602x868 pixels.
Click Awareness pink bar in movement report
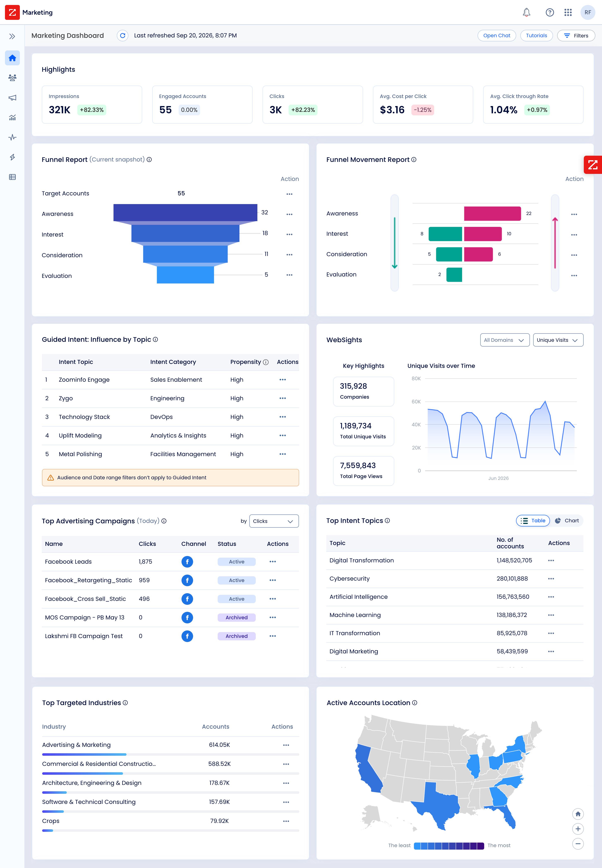click(492, 214)
